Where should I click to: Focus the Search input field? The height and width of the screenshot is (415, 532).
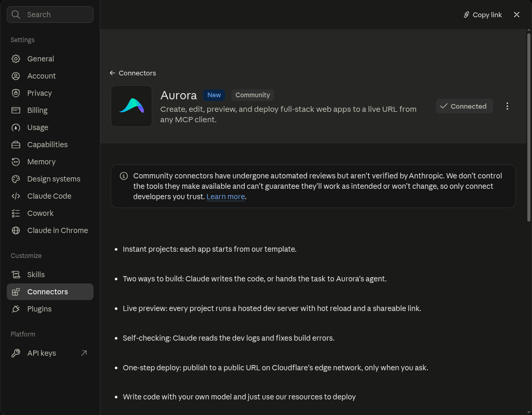(50, 15)
